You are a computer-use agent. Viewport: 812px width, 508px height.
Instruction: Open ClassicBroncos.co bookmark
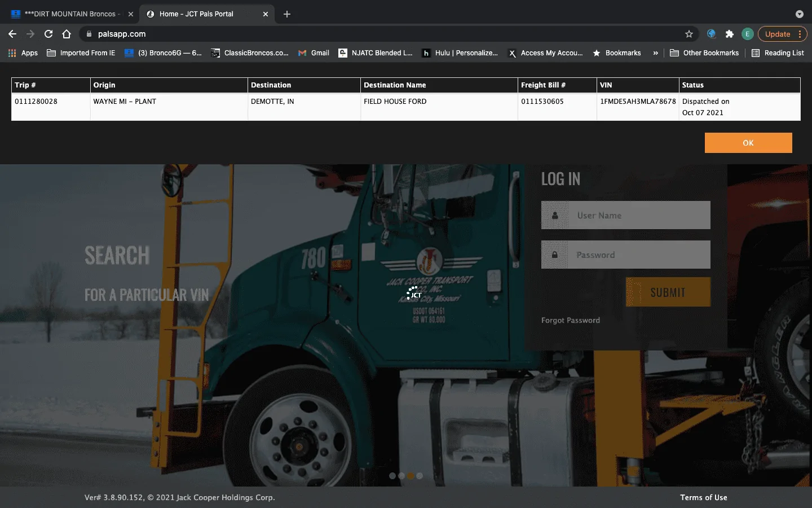coord(250,53)
